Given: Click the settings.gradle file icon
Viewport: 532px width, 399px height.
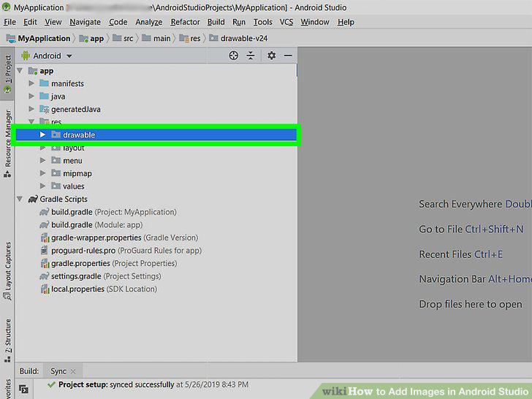Looking at the screenshot, I should [45, 276].
